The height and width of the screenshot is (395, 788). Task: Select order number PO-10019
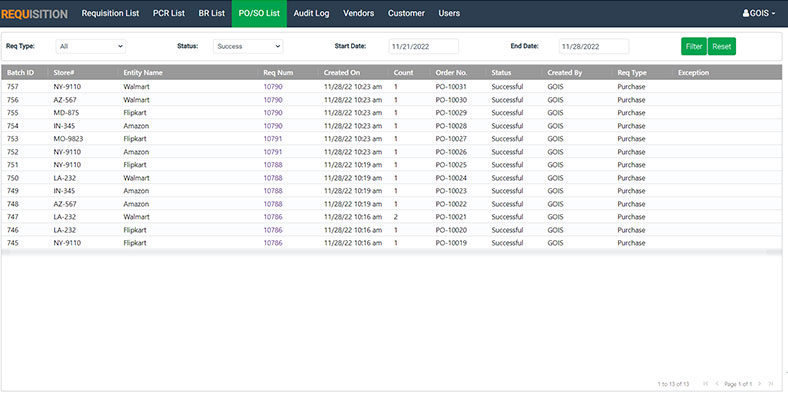(451, 243)
